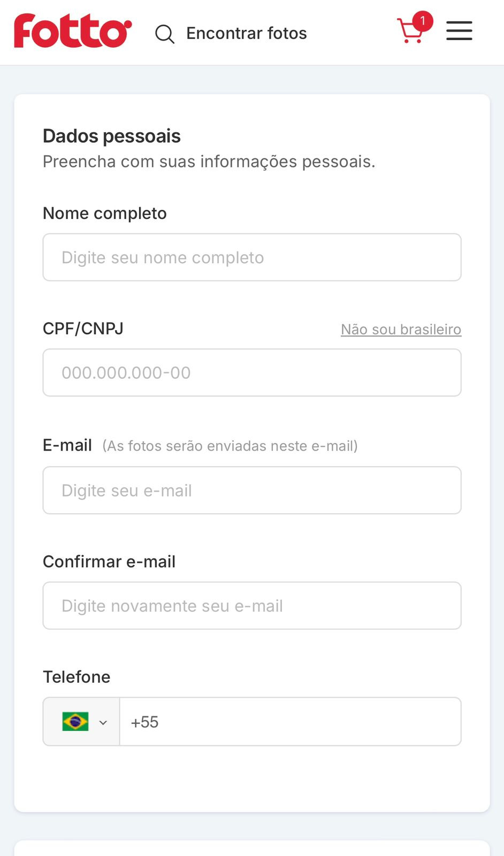Click the CPF/CNPJ number field

(252, 373)
